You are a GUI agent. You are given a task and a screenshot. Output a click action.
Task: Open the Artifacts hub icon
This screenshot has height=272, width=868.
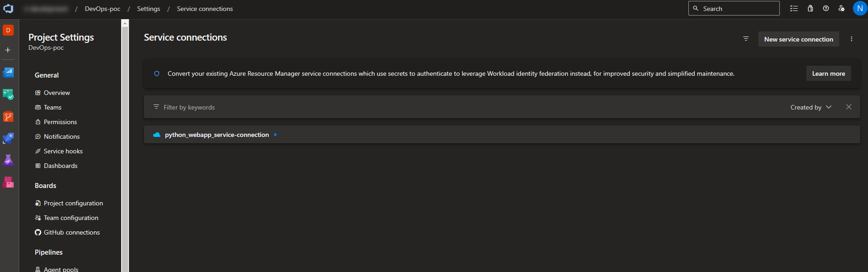click(8, 182)
